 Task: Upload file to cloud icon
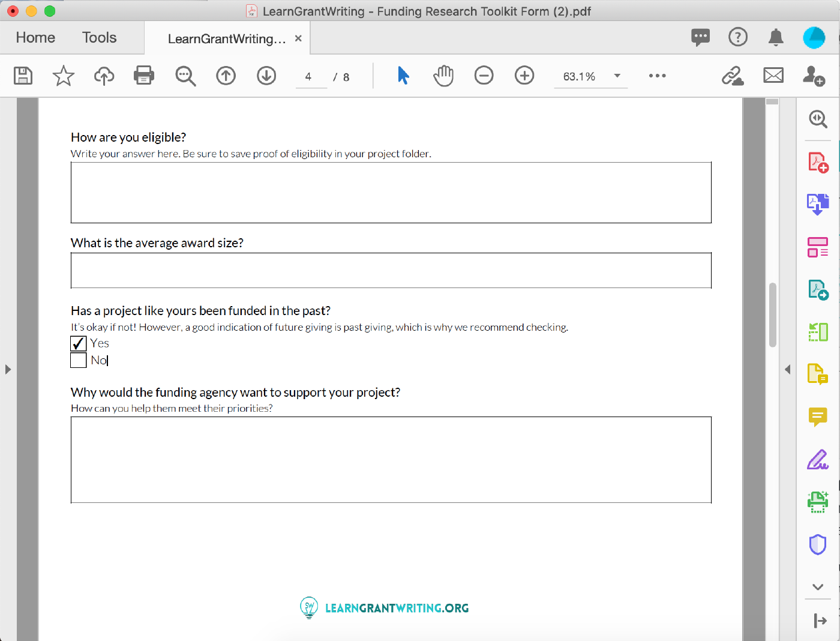(104, 76)
